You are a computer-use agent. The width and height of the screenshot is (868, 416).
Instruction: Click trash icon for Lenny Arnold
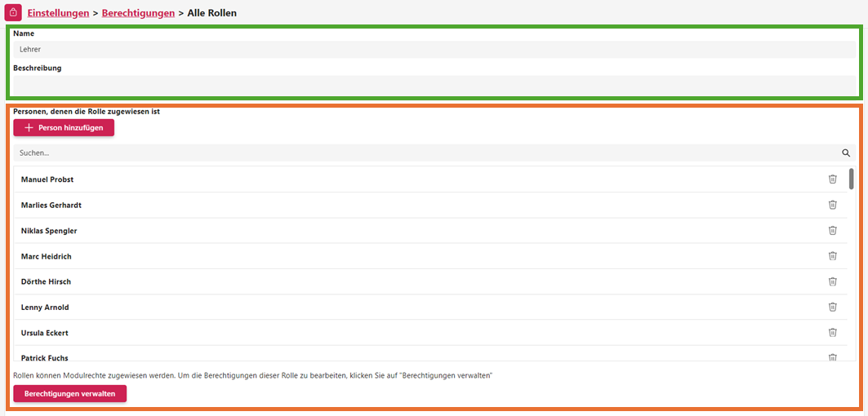833,308
